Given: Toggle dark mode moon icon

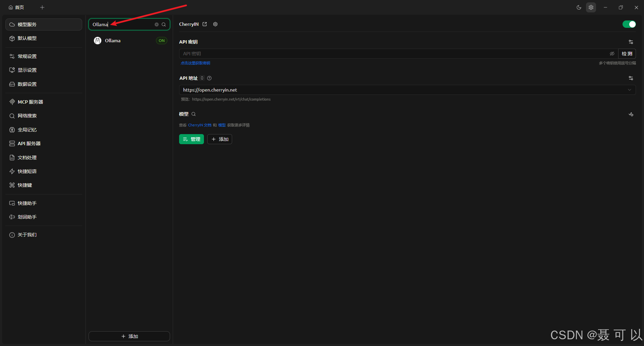Looking at the screenshot, I should [x=579, y=7].
